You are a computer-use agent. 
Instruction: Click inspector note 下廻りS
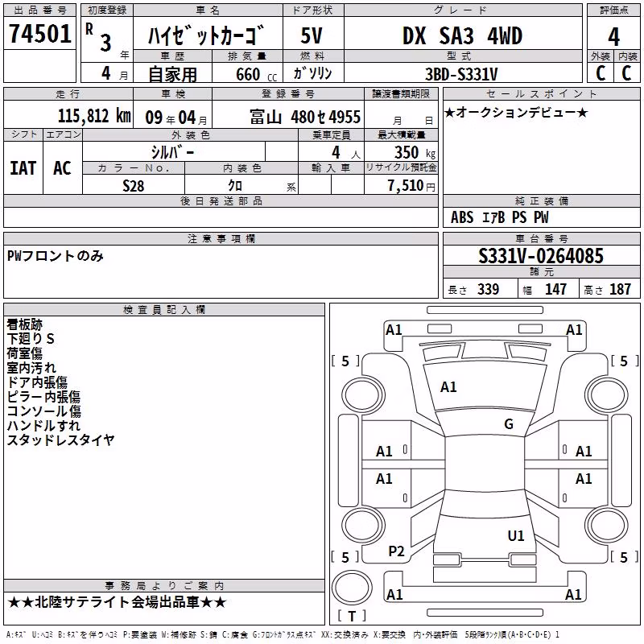click(31, 339)
